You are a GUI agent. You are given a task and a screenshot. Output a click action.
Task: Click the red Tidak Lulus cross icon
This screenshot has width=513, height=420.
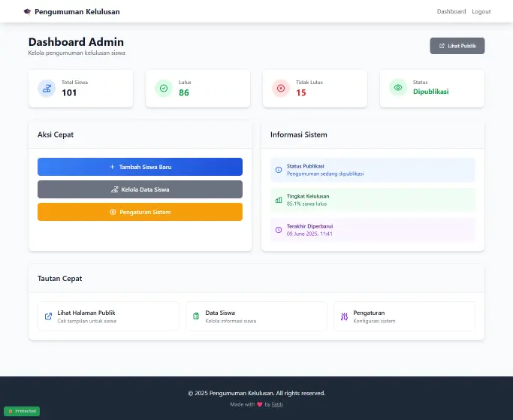[x=281, y=89]
